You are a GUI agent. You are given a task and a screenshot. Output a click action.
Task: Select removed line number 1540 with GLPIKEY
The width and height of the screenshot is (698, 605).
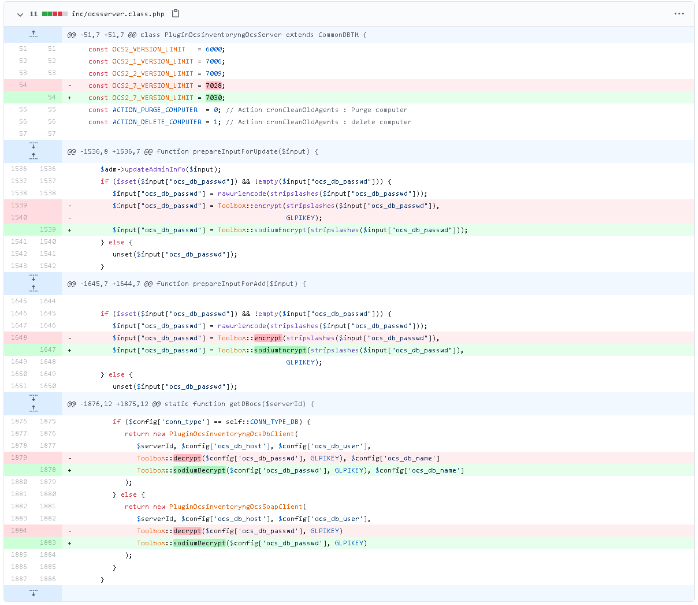click(19, 217)
